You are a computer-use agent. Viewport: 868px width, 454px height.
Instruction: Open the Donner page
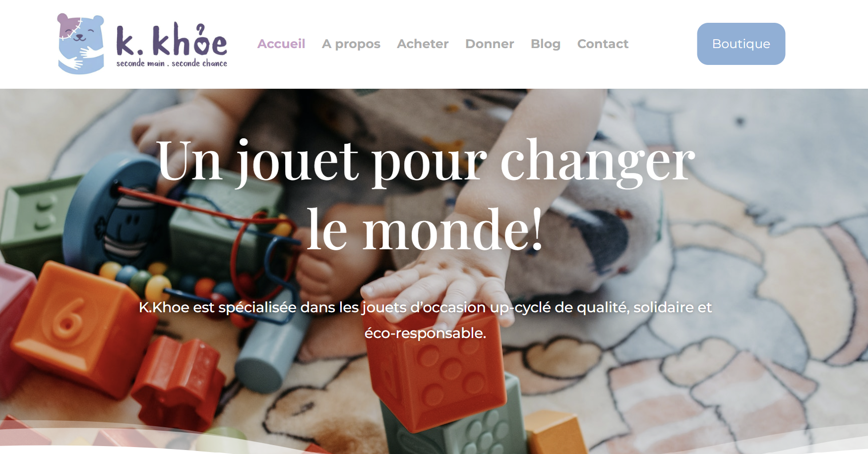pos(490,44)
